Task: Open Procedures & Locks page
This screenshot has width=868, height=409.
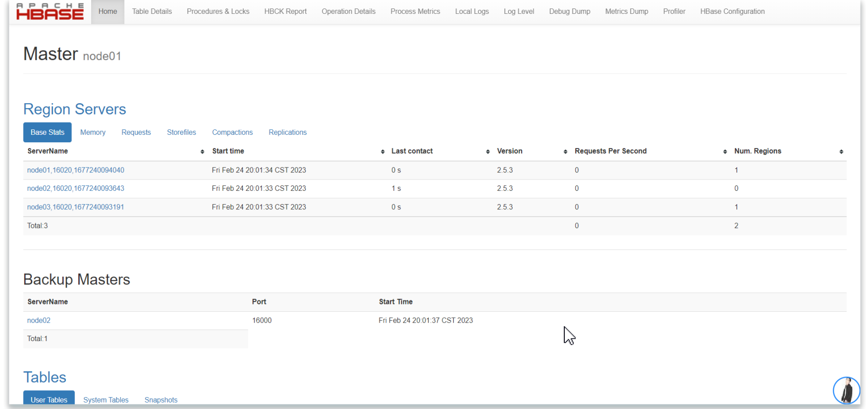Action: 218,11
